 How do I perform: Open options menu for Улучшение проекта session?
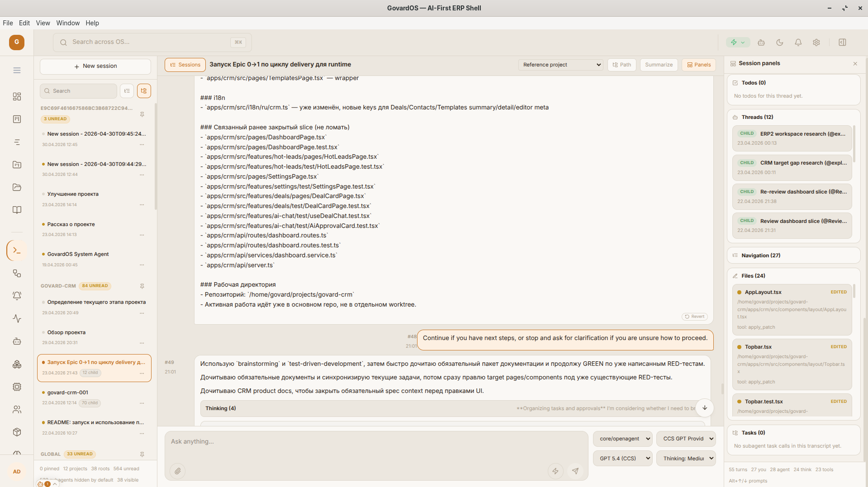tap(142, 205)
